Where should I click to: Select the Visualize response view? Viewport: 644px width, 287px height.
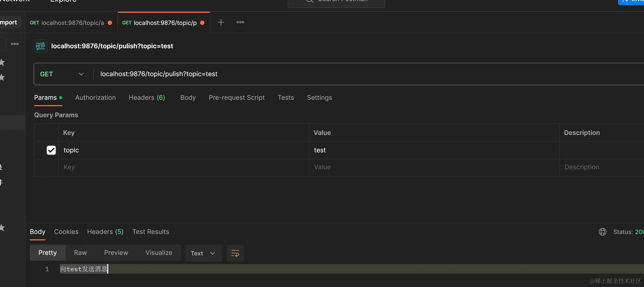(159, 253)
